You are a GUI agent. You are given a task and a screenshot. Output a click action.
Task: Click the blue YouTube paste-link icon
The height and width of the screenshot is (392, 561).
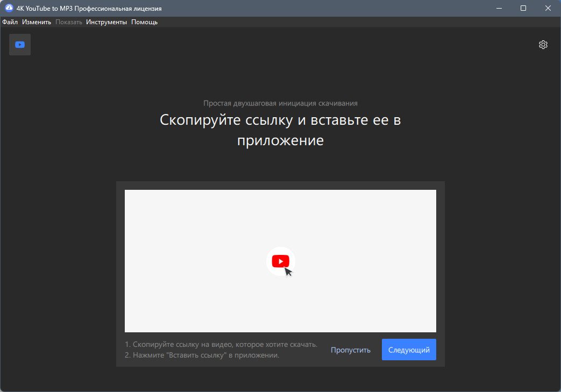20,45
